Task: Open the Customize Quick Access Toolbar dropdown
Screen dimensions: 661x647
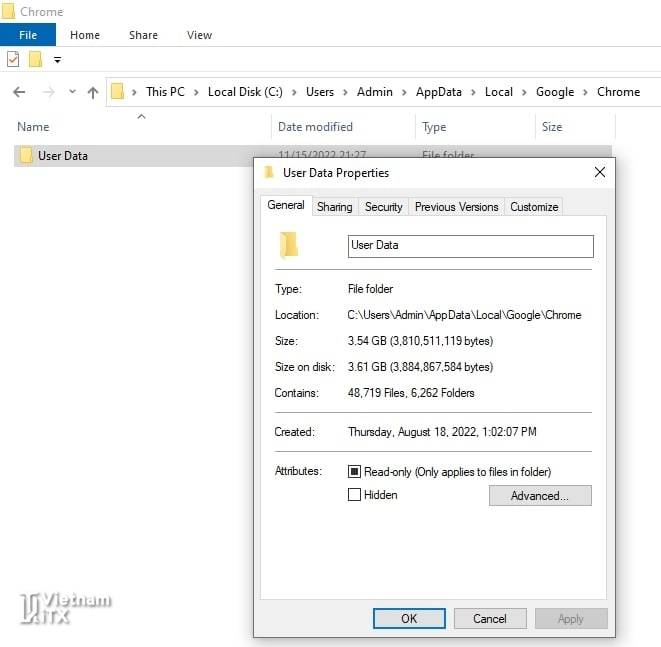Action: pyautogui.click(x=57, y=60)
